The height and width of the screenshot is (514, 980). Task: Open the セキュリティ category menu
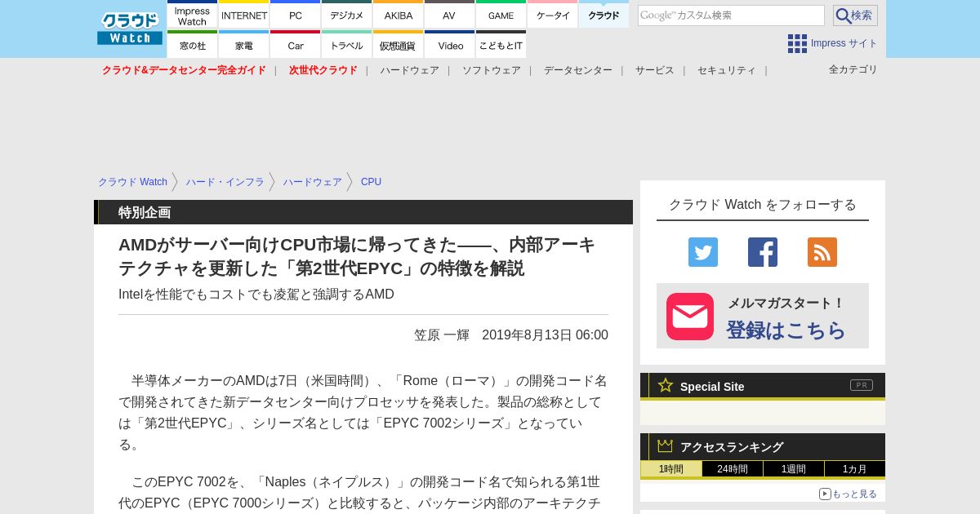[x=727, y=70]
